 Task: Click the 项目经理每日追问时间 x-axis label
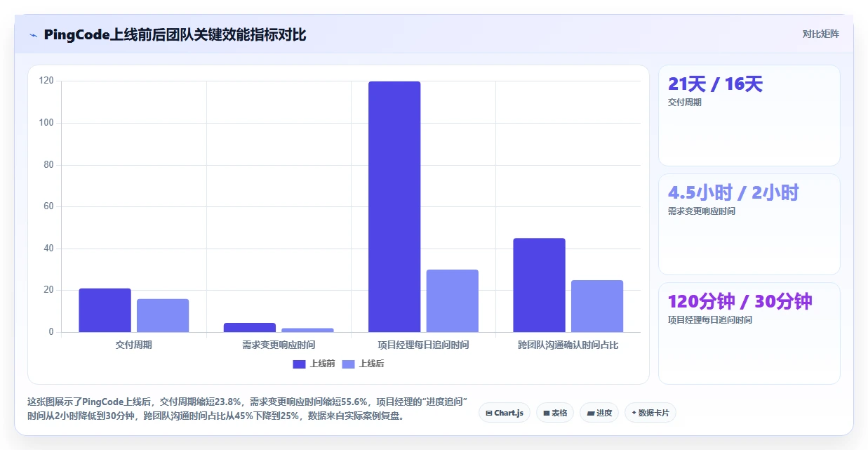(423, 345)
